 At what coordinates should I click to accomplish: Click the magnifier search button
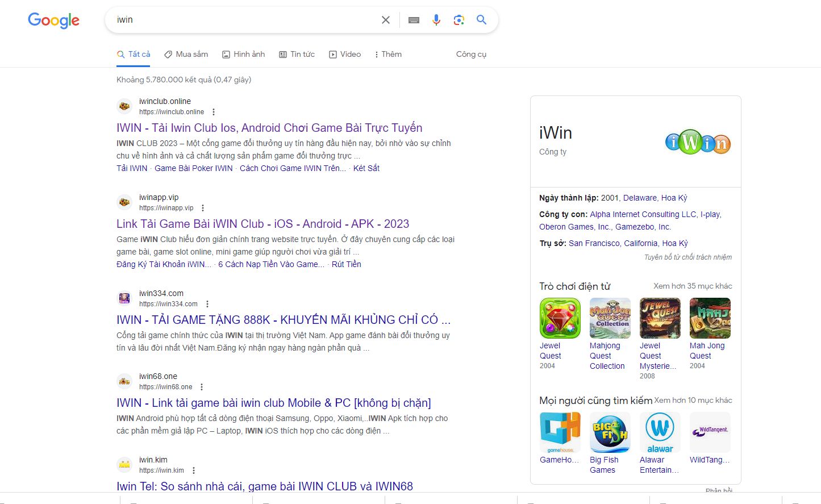click(x=481, y=20)
